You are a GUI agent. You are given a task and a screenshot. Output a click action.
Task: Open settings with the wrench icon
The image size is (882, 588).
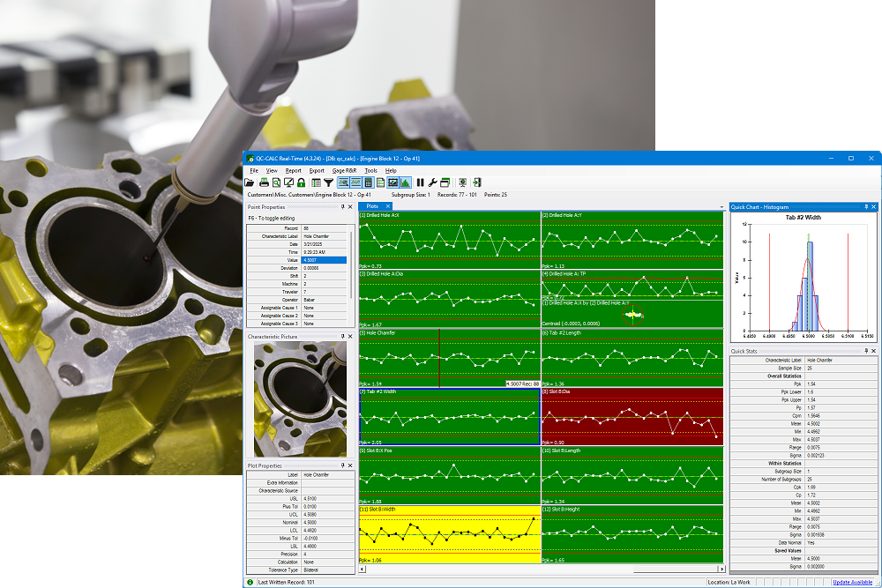point(432,182)
